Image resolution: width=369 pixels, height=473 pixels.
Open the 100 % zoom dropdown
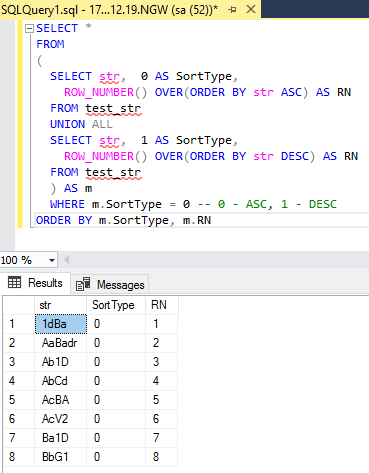pos(52,260)
